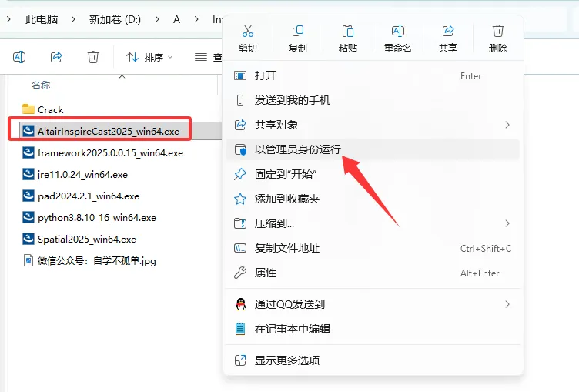
Task: Click the Rename icon in context menu
Action: click(398, 31)
